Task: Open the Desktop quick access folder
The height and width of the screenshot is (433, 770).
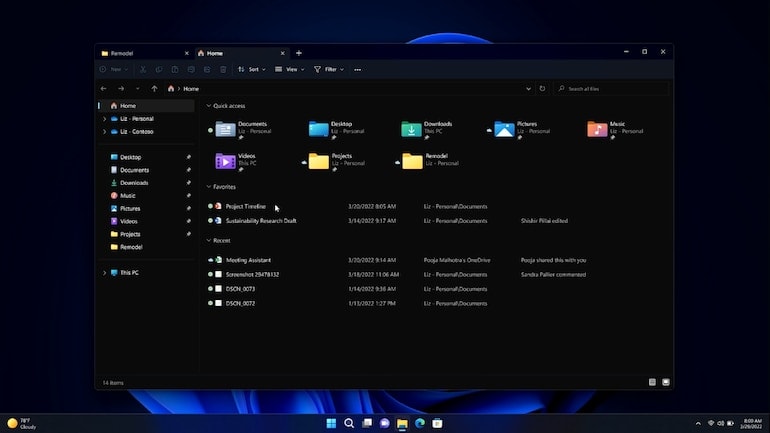Action: [x=337, y=130]
